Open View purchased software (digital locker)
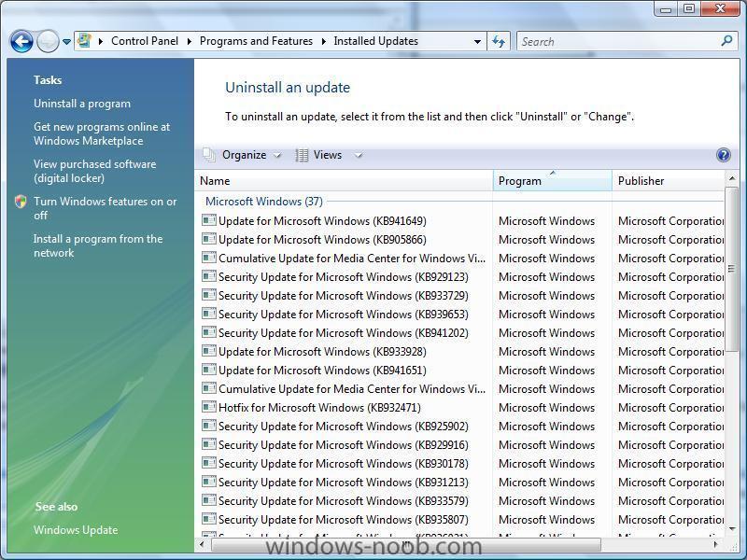 coord(95,171)
